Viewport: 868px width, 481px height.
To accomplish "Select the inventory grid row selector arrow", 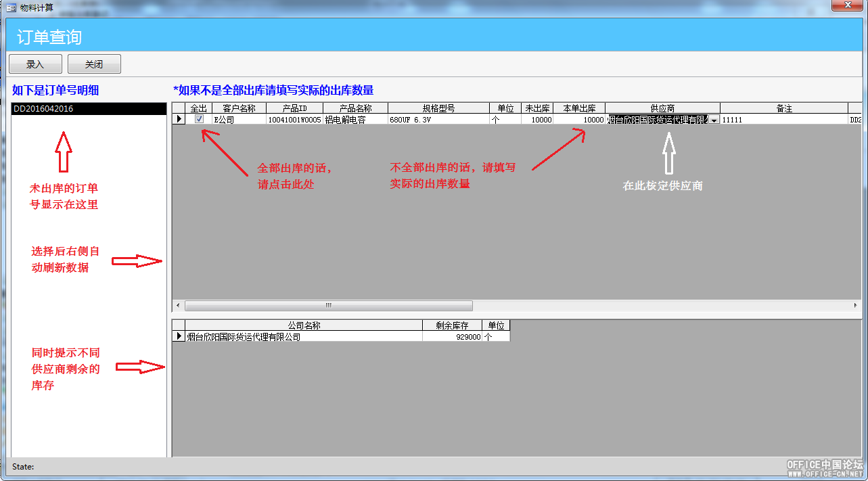I will [179, 336].
